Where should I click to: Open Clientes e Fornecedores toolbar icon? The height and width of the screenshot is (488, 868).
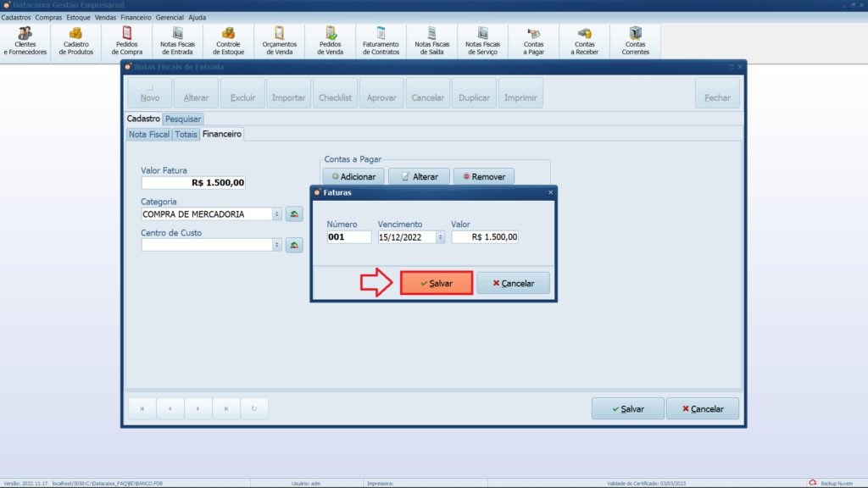25,40
